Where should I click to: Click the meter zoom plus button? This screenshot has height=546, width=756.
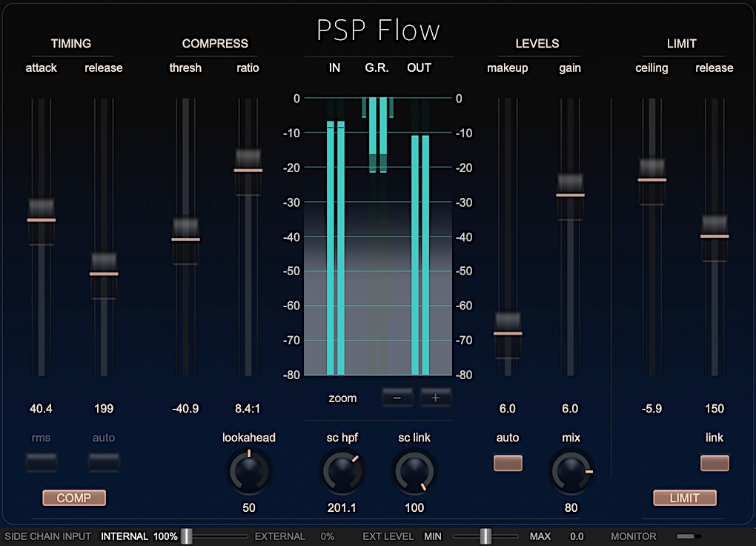tap(436, 398)
